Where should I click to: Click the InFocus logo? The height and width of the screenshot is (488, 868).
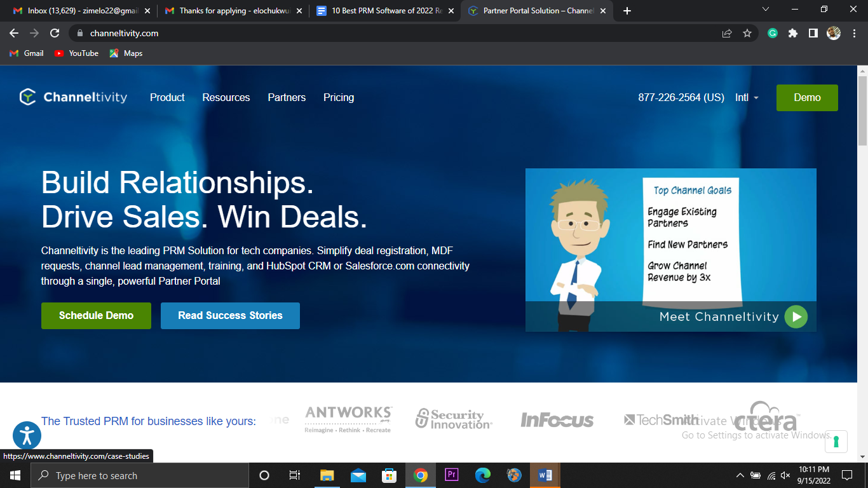tap(557, 420)
